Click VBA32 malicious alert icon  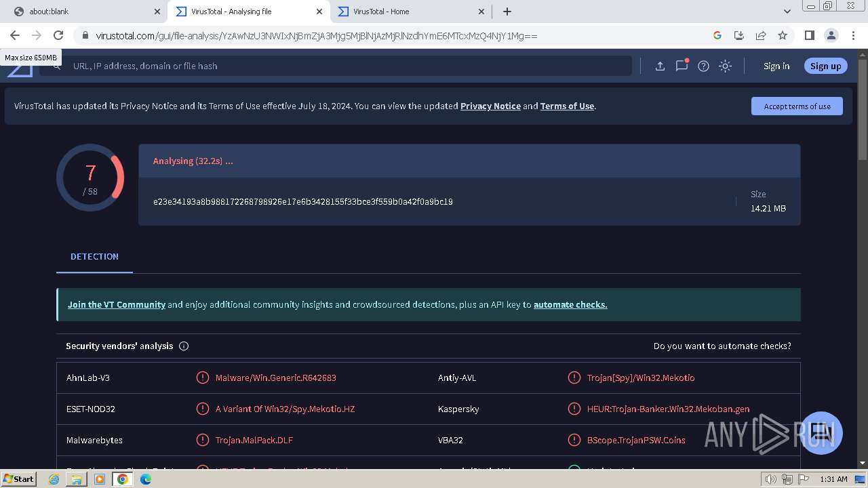click(x=574, y=440)
